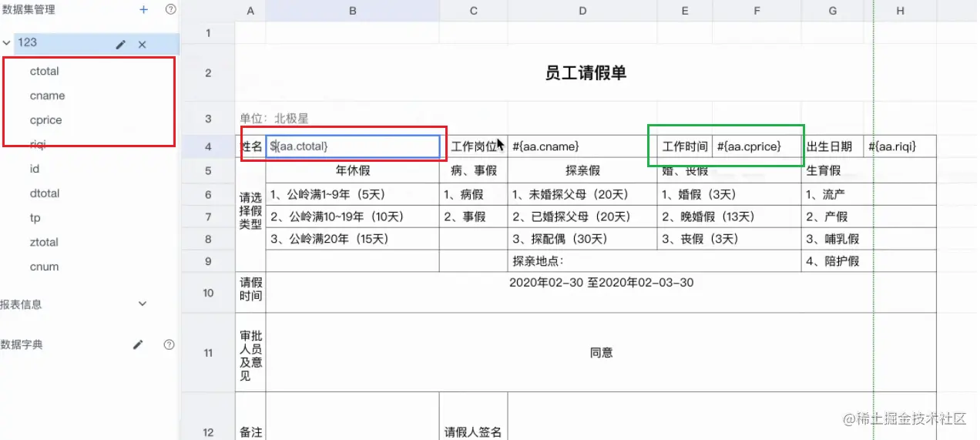This screenshot has width=980, height=440.
Task: Click cell 3、哺乳假
Action: tap(869, 239)
